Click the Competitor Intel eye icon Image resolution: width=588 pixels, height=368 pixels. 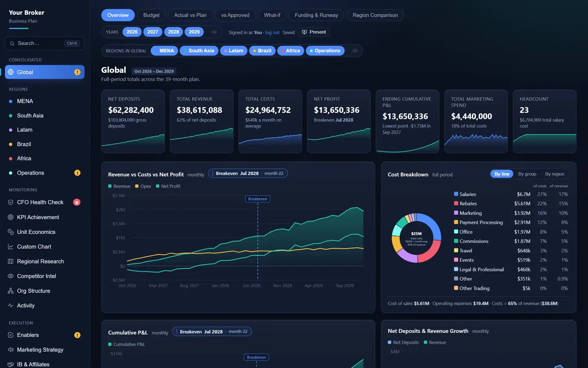[x=11, y=276]
